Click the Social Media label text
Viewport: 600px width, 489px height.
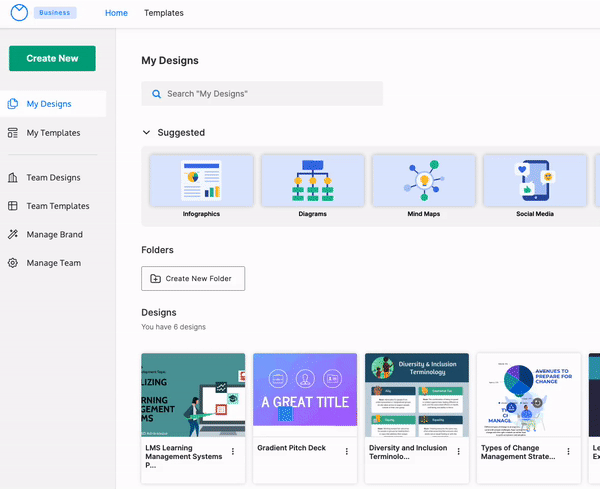tap(535, 214)
